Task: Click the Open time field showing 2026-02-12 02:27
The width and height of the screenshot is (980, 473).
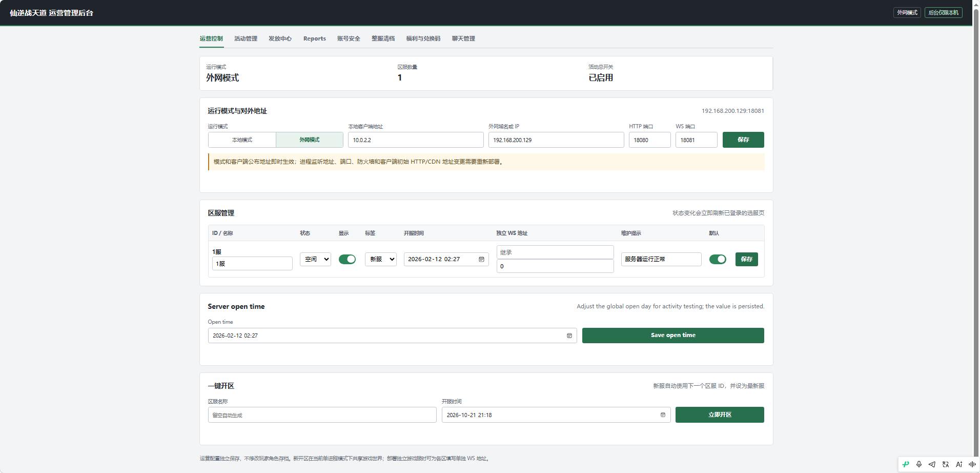Action: (392, 336)
